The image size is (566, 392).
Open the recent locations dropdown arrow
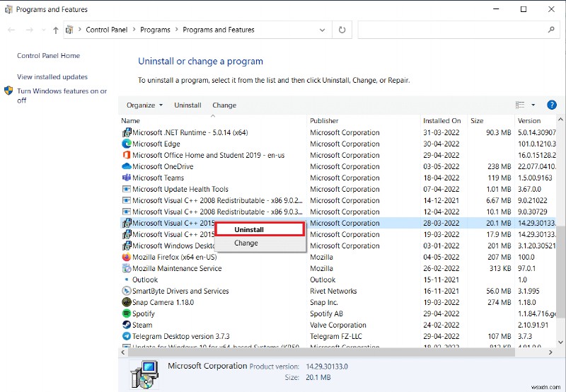(x=44, y=30)
